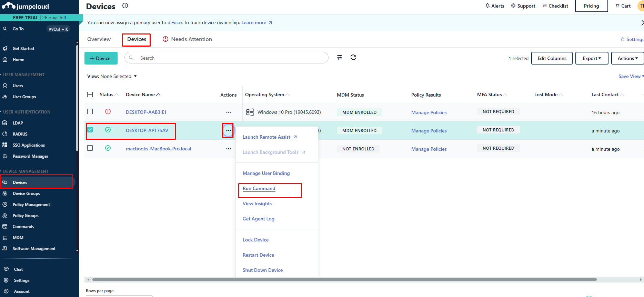This screenshot has height=297, width=644.
Task: Switch to the Needs Attention tab
Action: click(187, 39)
